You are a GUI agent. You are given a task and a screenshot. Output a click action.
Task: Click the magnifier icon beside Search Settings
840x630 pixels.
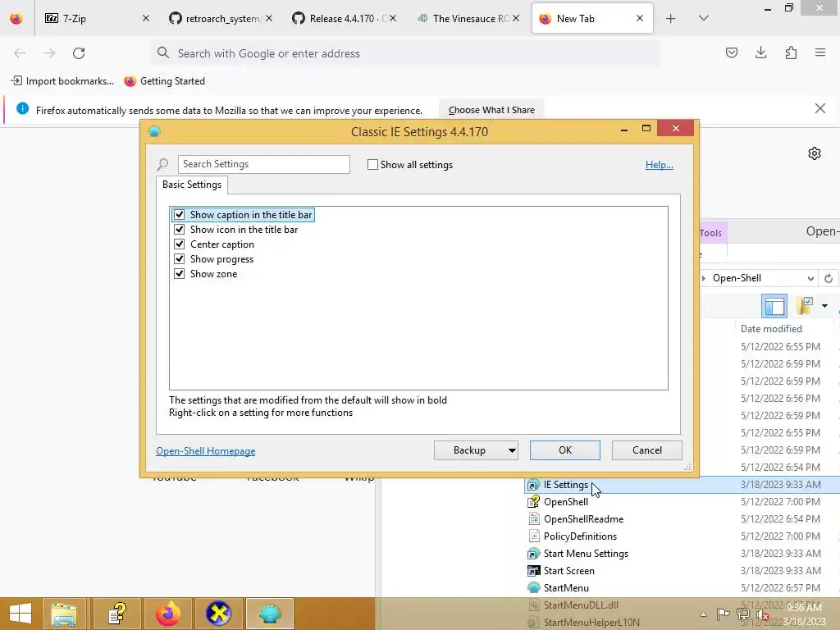pos(163,164)
